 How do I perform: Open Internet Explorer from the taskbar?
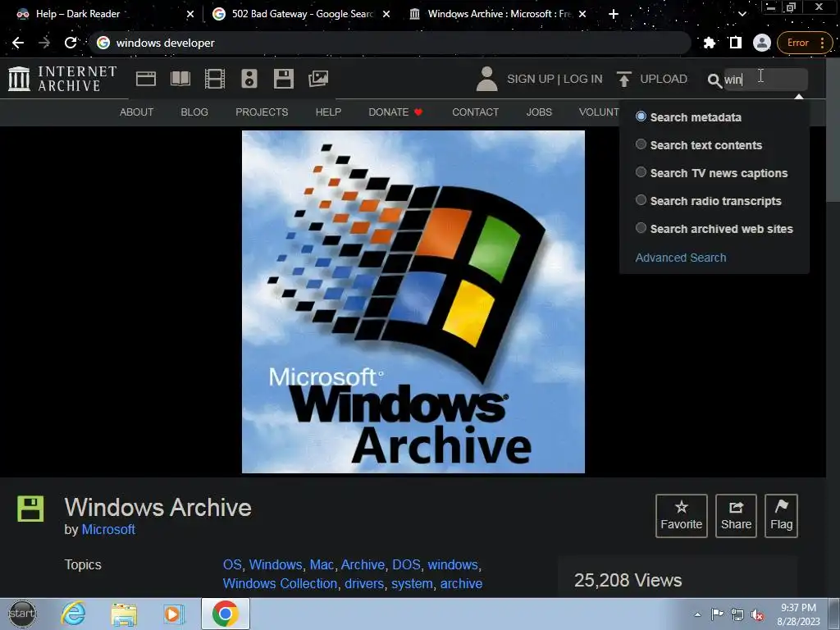point(73,614)
